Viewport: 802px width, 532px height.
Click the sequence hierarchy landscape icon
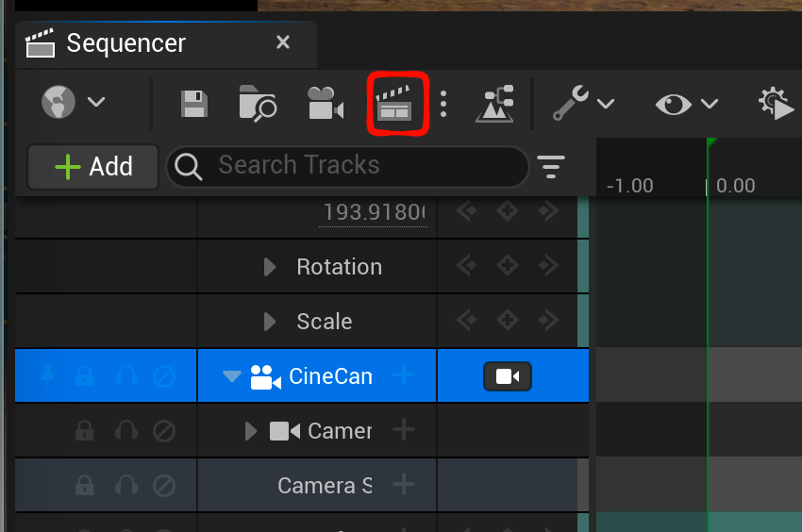pyautogui.click(x=494, y=103)
